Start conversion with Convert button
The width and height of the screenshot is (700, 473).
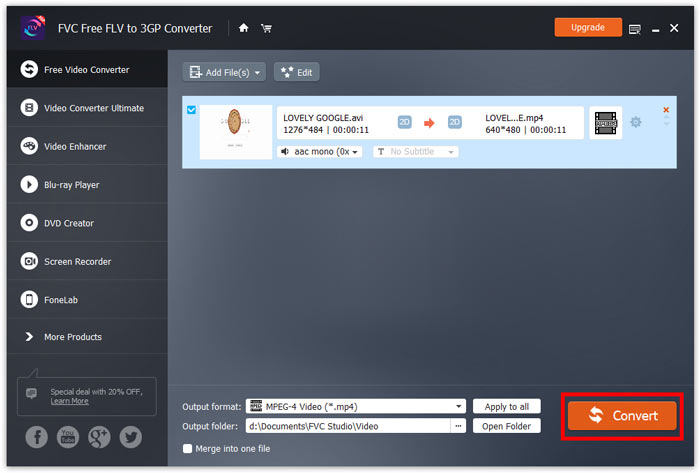pyautogui.click(x=622, y=415)
